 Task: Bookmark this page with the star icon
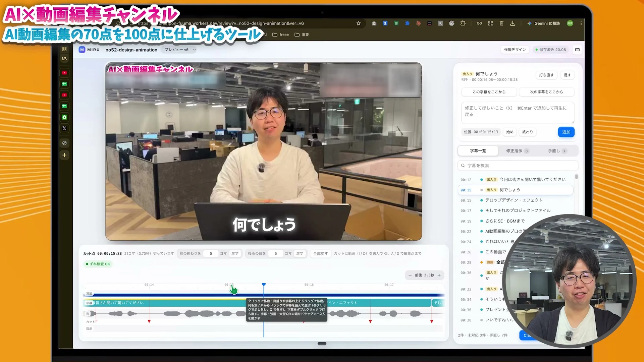point(359,23)
